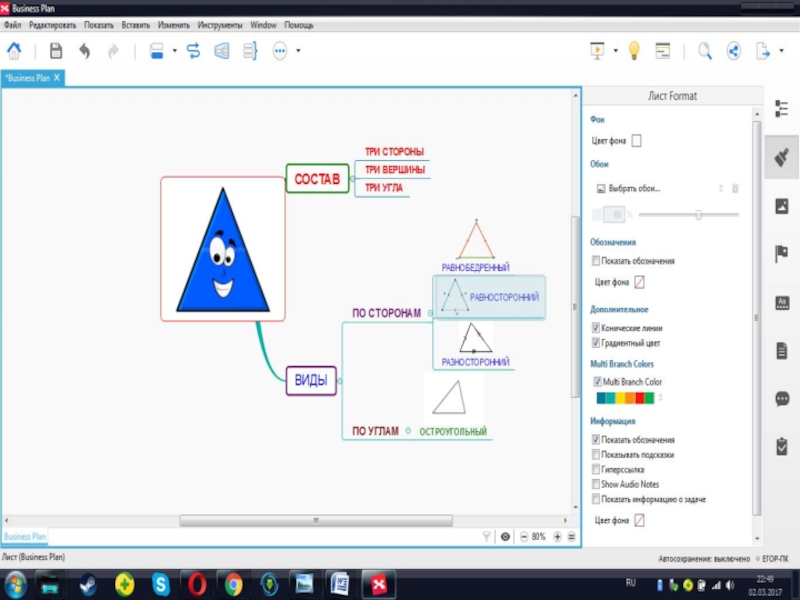Save the map with the floppy disk icon
The height and width of the screenshot is (600, 800).
pyautogui.click(x=56, y=51)
